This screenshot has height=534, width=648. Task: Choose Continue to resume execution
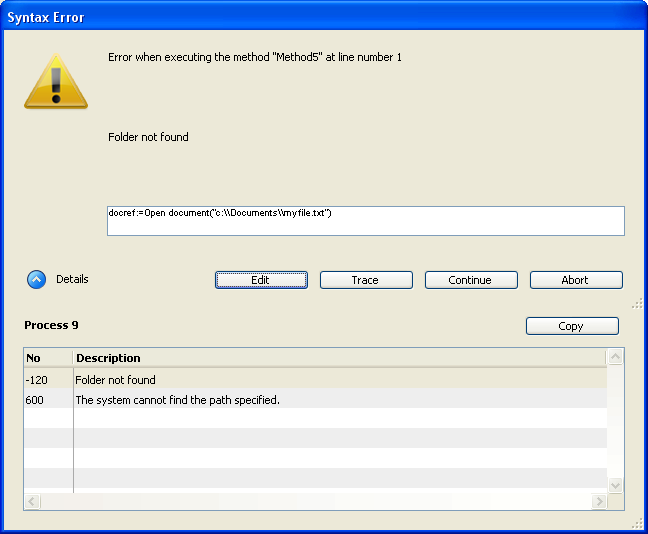coord(470,280)
